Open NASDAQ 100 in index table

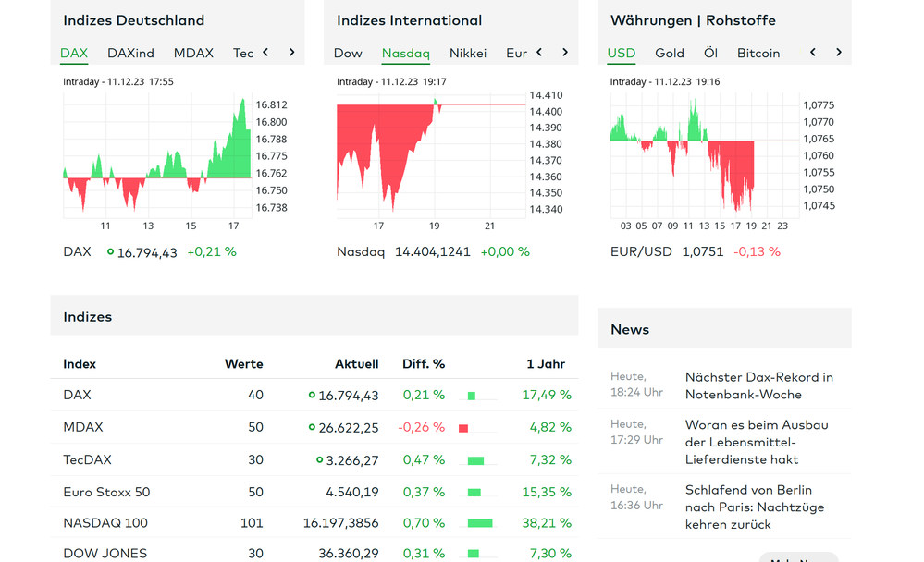click(x=105, y=523)
